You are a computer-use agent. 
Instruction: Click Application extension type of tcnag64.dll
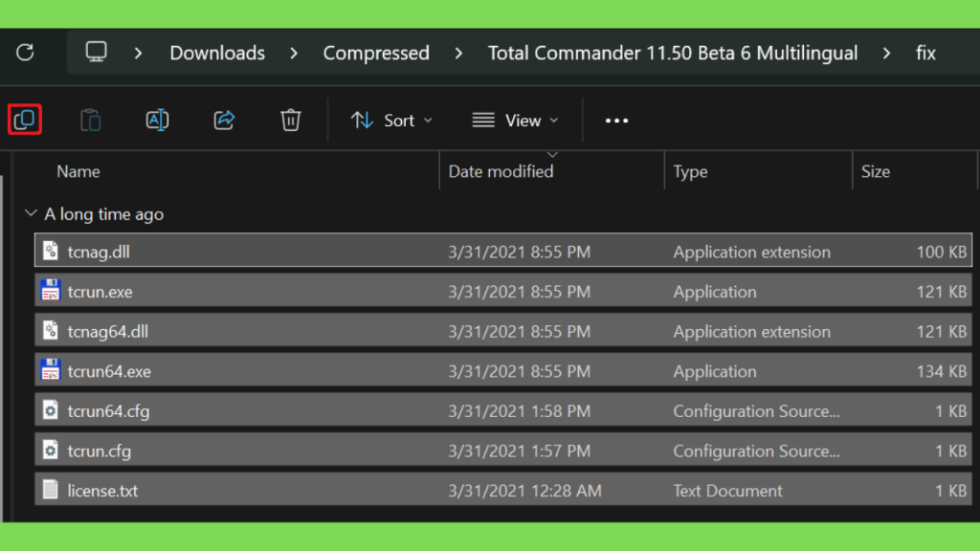tap(752, 331)
